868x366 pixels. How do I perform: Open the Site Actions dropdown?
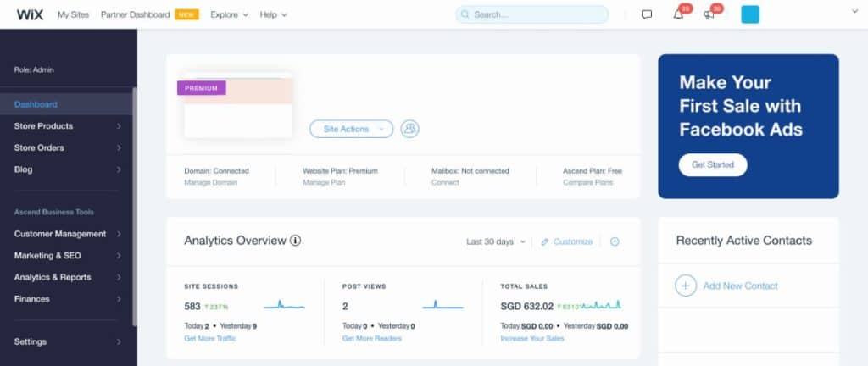pyautogui.click(x=352, y=129)
